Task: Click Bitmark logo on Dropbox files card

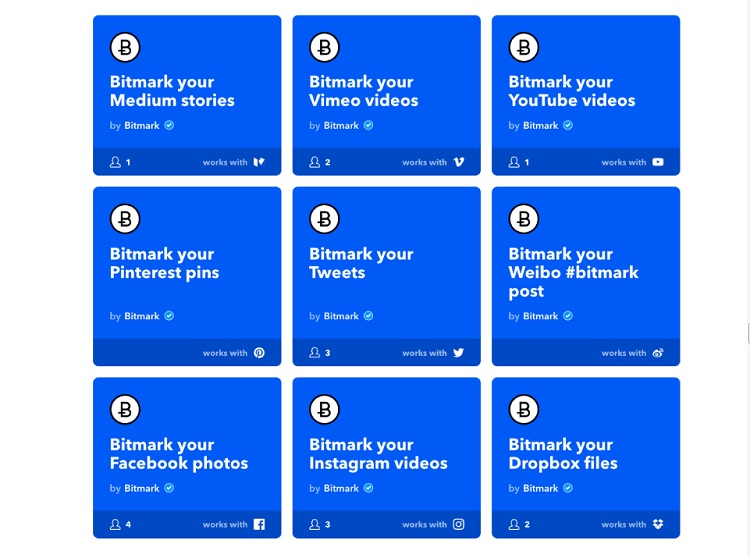Action: (x=524, y=410)
